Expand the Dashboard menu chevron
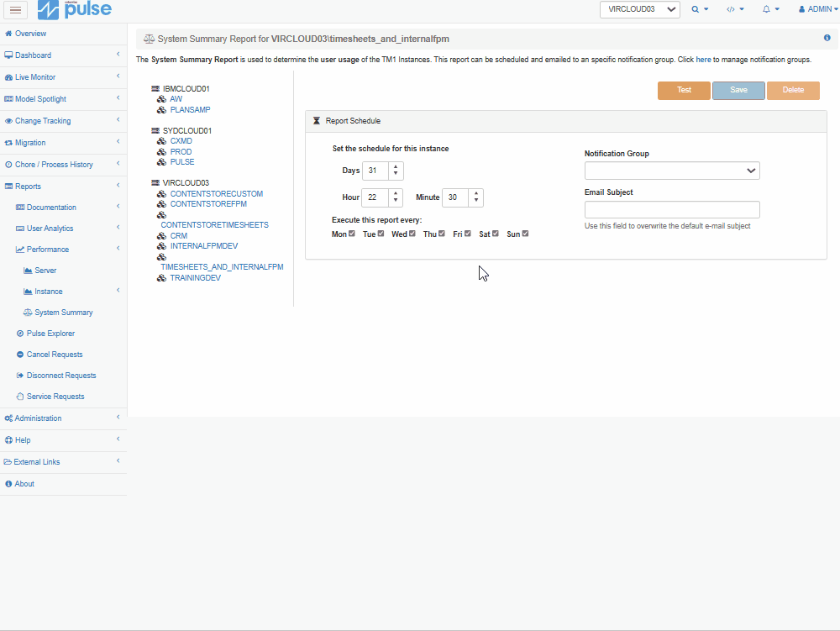 [x=118, y=54]
